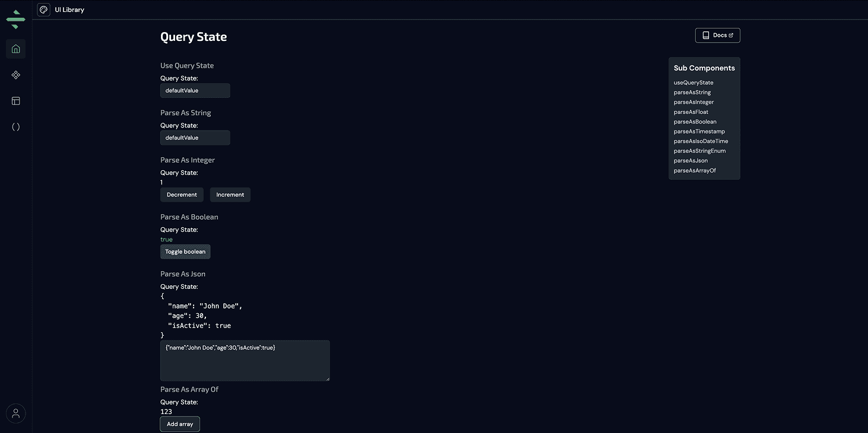
Task: Click the Toggle boolean button
Action: click(185, 251)
